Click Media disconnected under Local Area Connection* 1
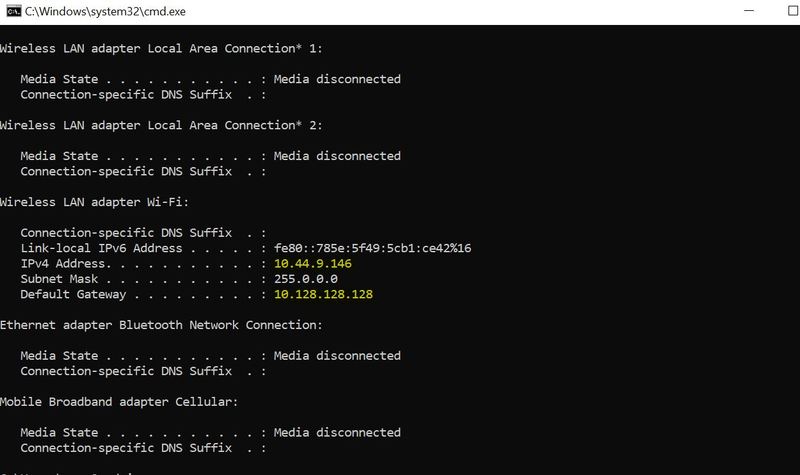 pos(337,80)
